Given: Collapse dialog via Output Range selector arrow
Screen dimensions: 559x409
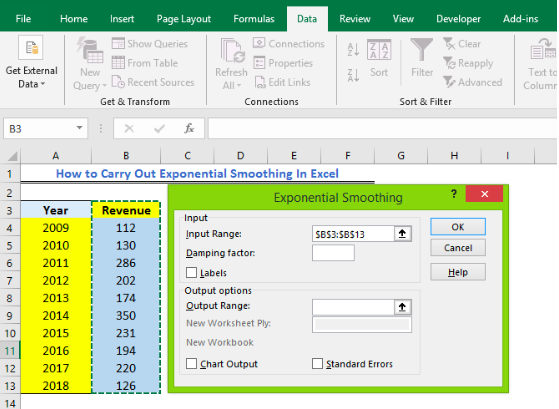Looking at the screenshot, I should tap(402, 307).
